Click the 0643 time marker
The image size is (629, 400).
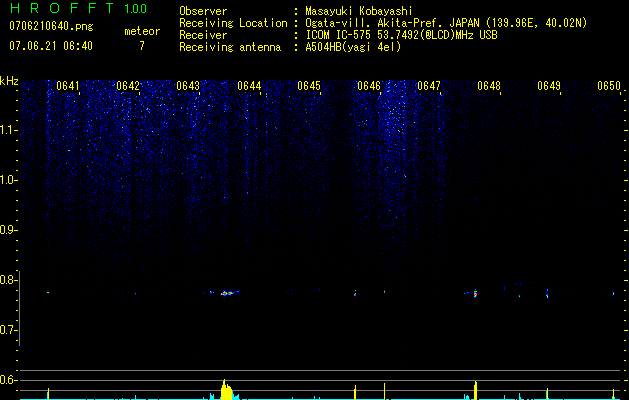pyautogui.click(x=188, y=86)
